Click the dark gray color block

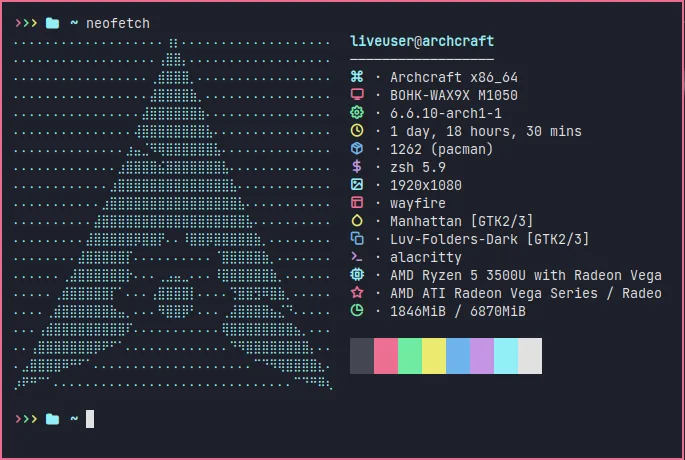point(362,356)
